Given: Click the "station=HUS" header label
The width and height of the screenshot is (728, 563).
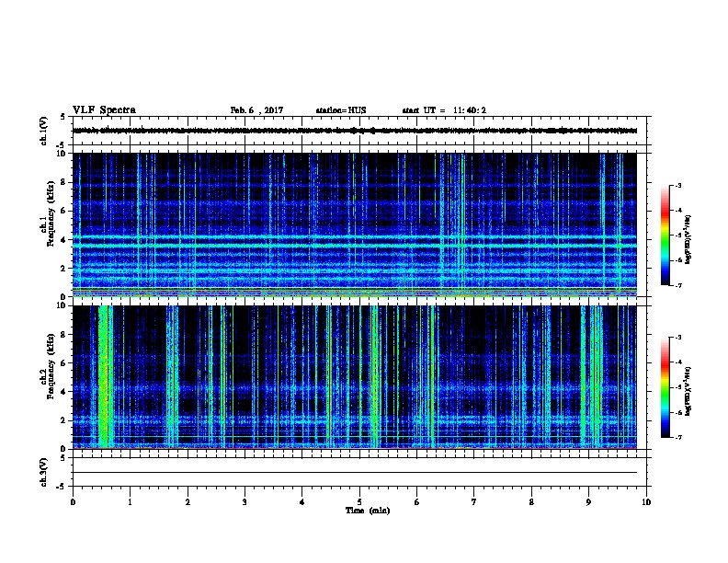Looking at the screenshot, I should point(341,110).
